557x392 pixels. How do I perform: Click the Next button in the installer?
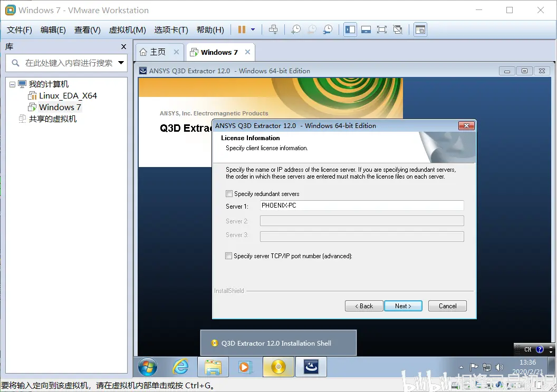(403, 306)
